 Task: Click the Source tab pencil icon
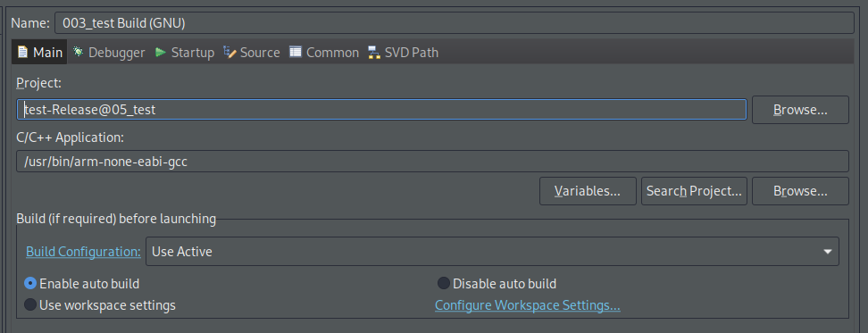pos(230,52)
